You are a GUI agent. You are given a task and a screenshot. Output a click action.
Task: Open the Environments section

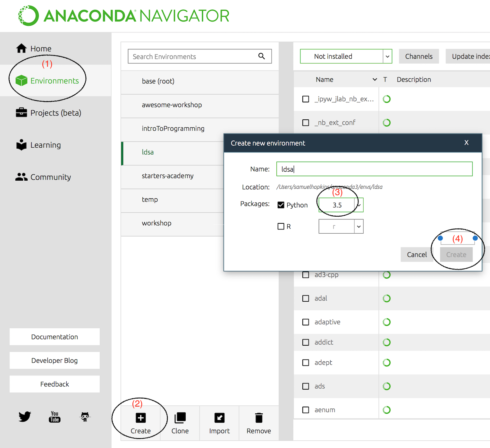coord(47,81)
